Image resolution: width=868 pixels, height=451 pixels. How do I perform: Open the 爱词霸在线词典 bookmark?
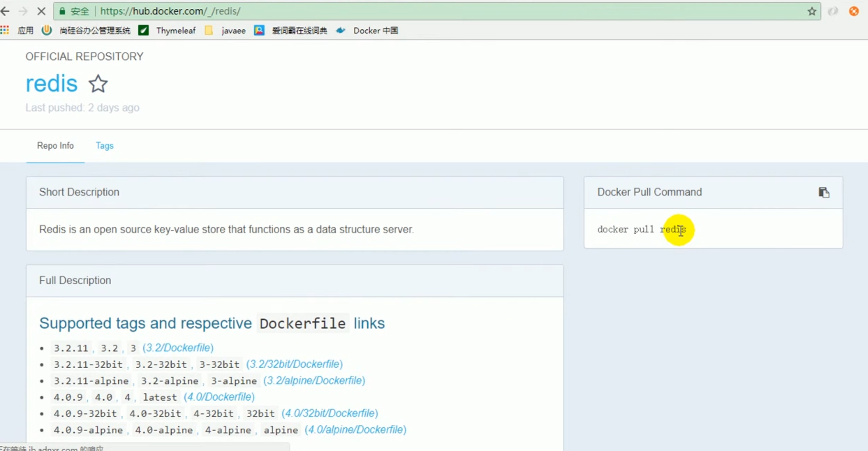click(x=299, y=30)
